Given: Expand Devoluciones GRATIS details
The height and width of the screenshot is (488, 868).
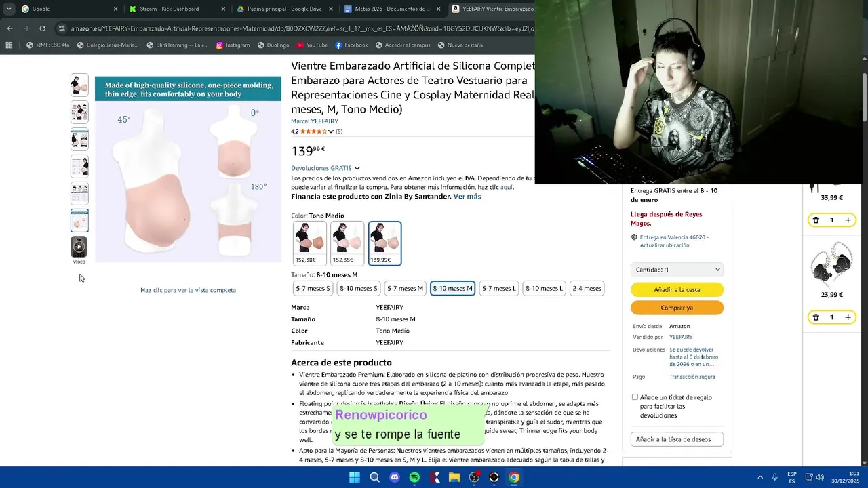Looking at the screenshot, I should point(357,168).
